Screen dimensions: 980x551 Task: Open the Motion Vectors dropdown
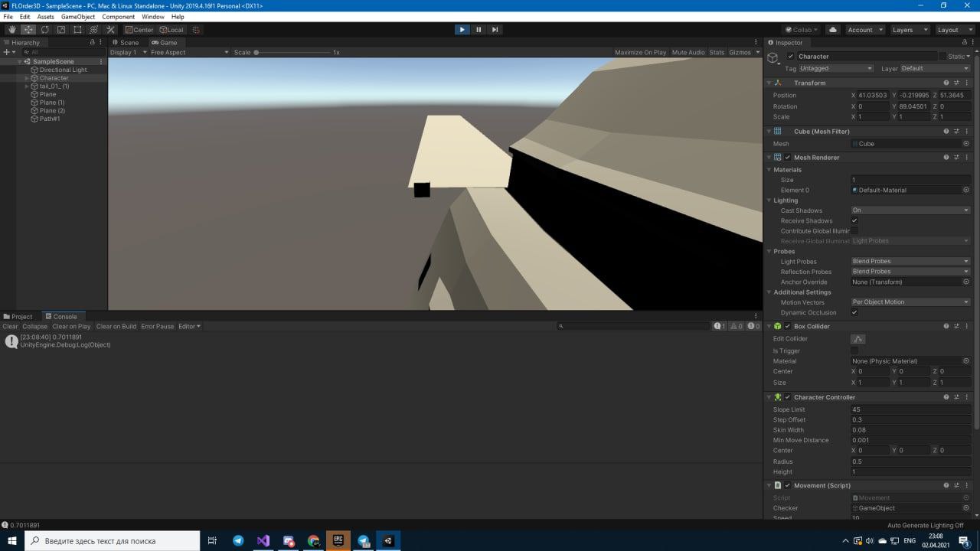point(910,302)
